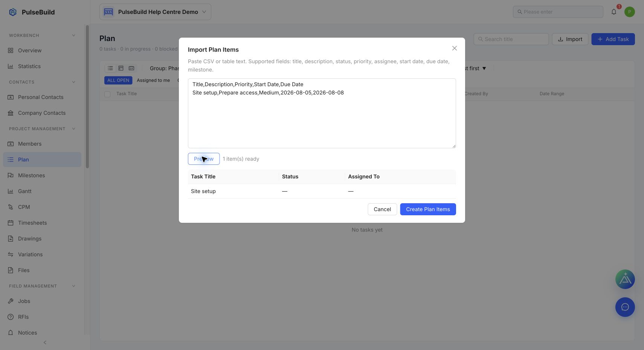
Task: Go to Timesheets page
Action: (x=42, y=223)
